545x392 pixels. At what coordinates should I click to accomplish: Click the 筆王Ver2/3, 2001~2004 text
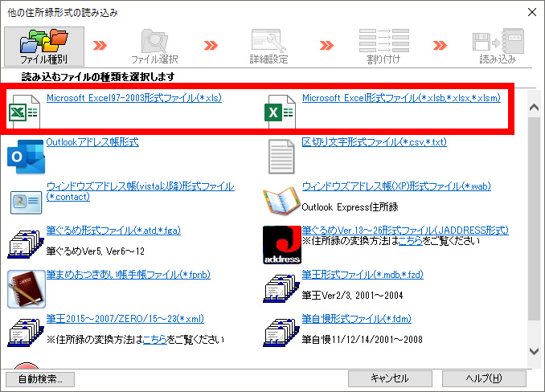pyautogui.click(x=352, y=296)
